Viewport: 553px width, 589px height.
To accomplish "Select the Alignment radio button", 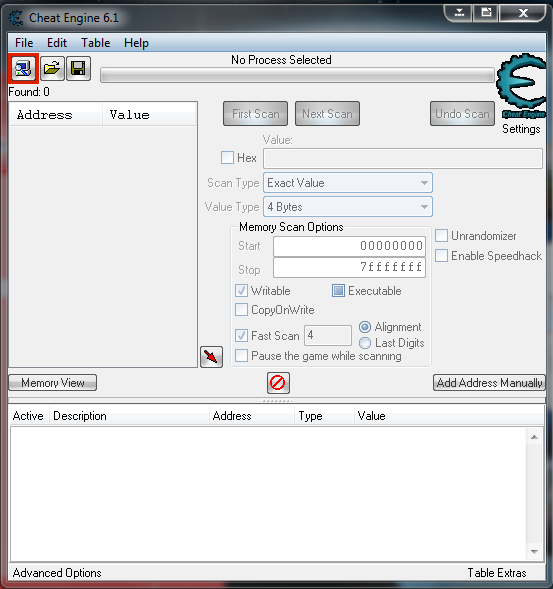I will pyautogui.click(x=365, y=327).
